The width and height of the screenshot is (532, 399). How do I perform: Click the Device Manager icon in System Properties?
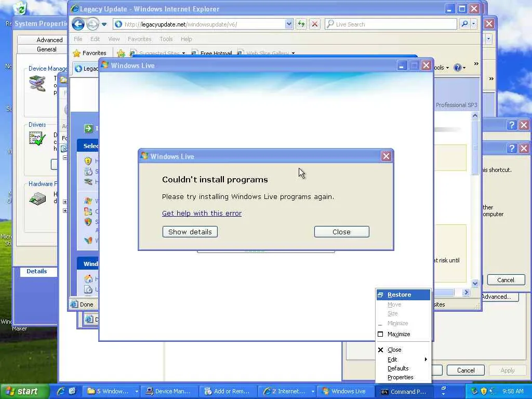tap(37, 84)
